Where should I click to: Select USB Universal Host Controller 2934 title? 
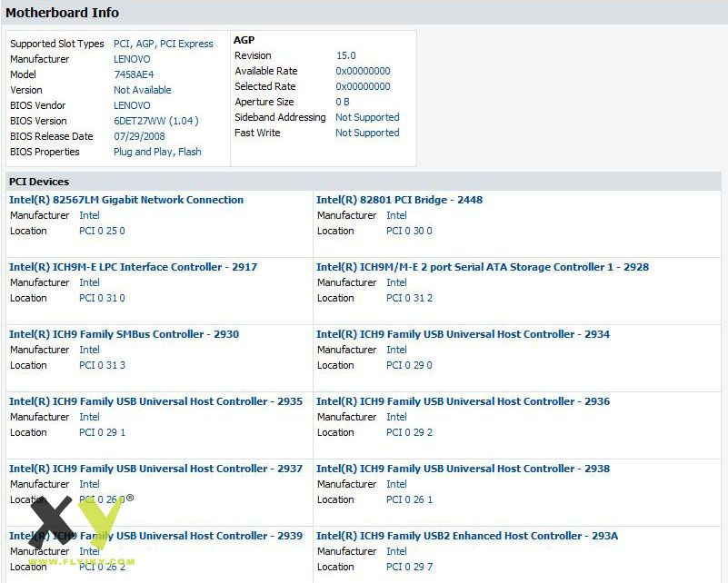pos(463,334)
